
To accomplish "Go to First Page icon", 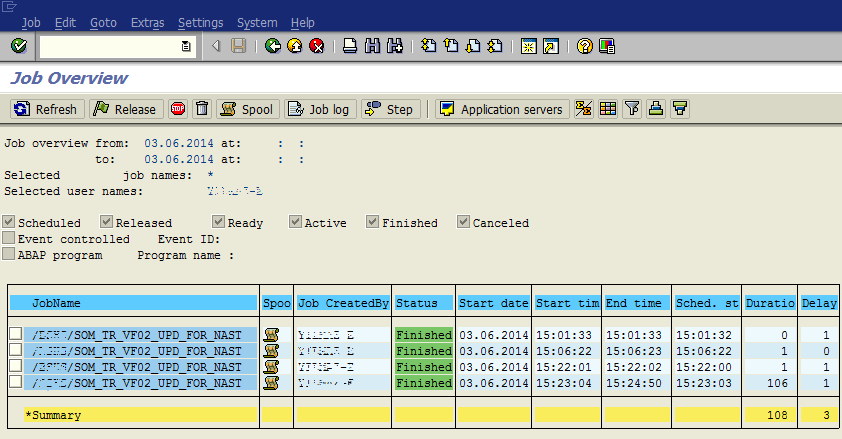I will click(x=429, y=46).
